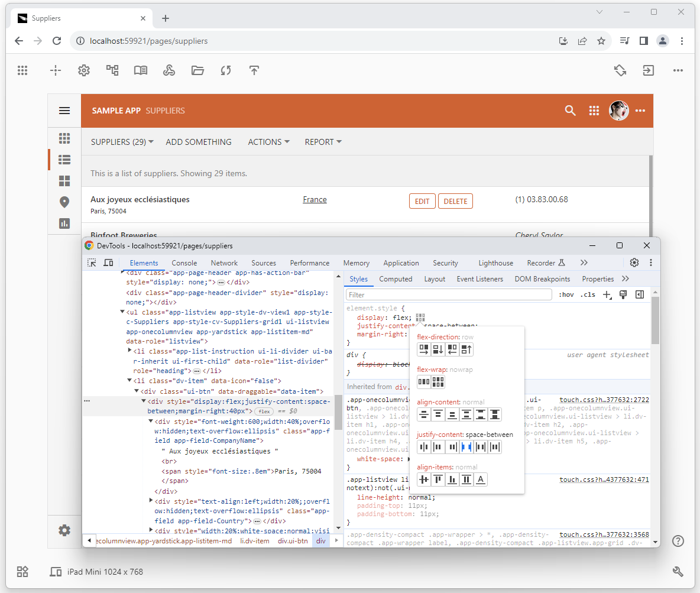
Task: Show more DevTools panels with the >> chevron
Action: tap(584, 263)
